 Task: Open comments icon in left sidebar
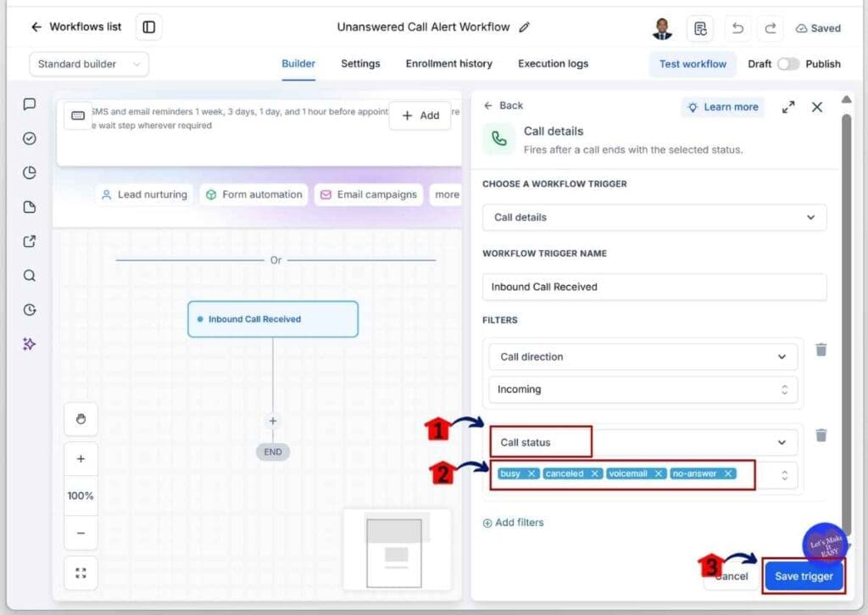click(30, 104)
